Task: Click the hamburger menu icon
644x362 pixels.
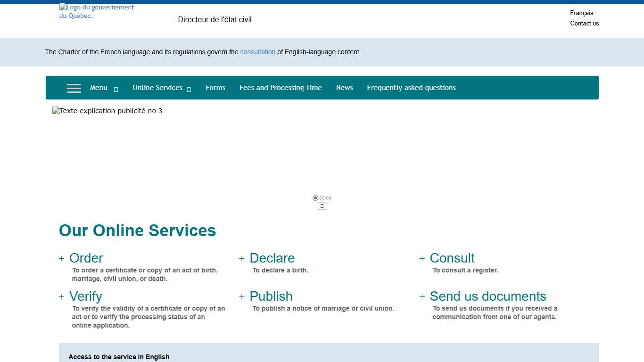Action: [74, 88]
